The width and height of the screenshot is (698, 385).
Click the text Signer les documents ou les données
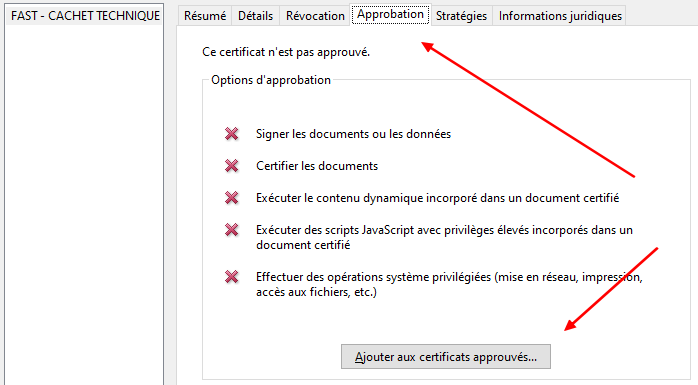pos(353,134)
